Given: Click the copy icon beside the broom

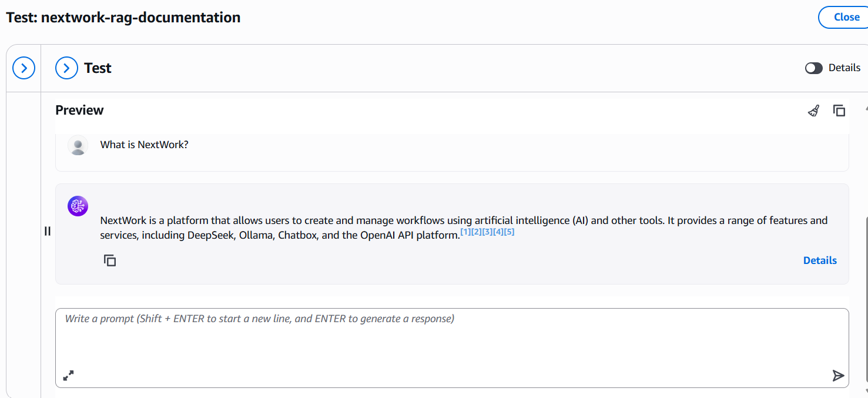Looking at the screenshot, I should pos(839,111).
